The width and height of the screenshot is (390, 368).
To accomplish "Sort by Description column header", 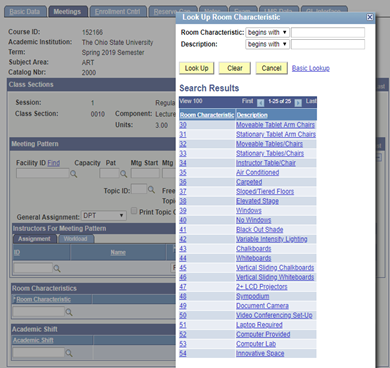I will coord(252,115).
